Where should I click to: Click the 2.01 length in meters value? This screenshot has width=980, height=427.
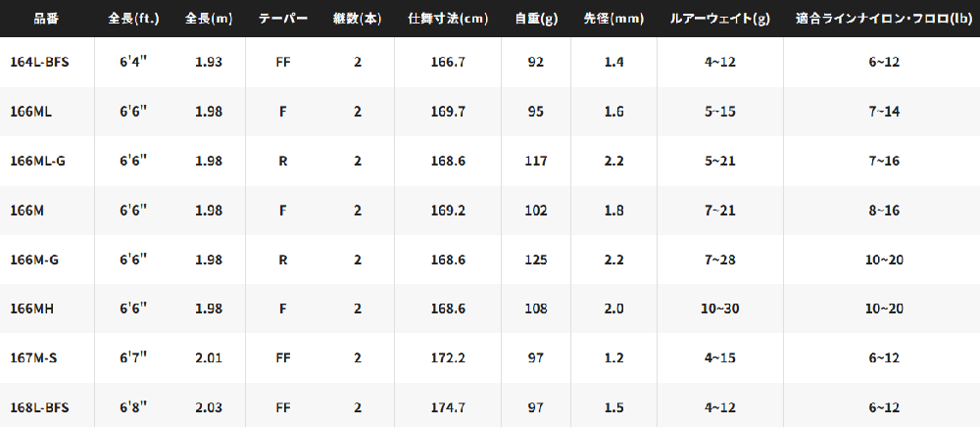[208, 358]
